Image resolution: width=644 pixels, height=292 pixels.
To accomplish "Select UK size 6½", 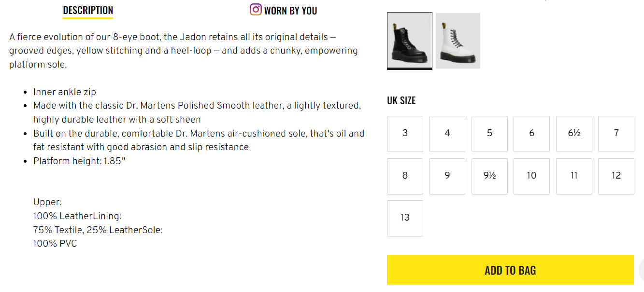I will tap(574, 134).
